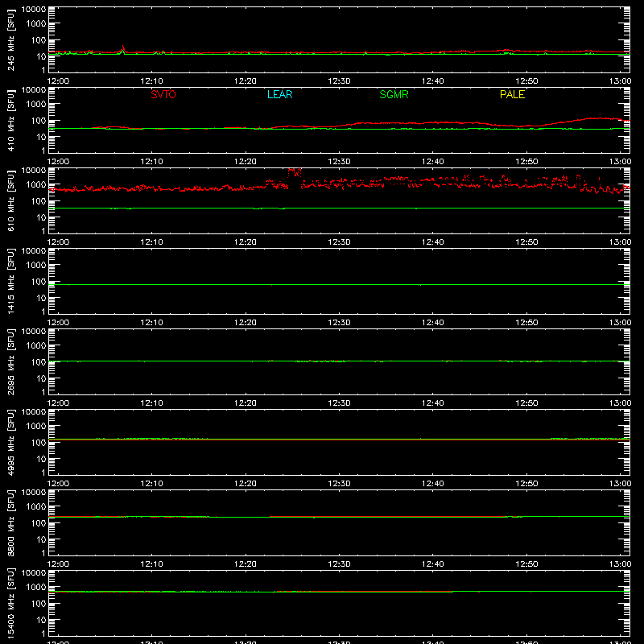Select the 4995 MHz [SFU] axis title
Viewport: 644px width, 644px height.
[10, 442]
